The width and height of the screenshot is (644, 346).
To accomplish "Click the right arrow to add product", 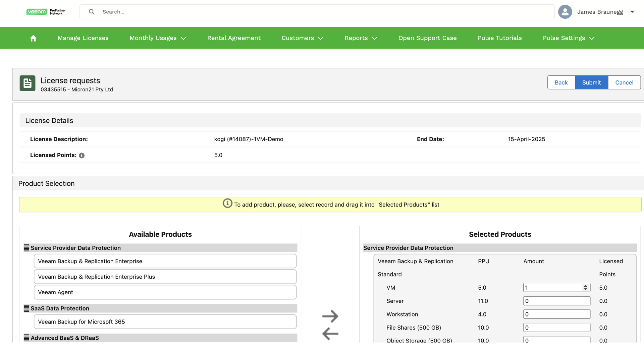I will [330, 316].
